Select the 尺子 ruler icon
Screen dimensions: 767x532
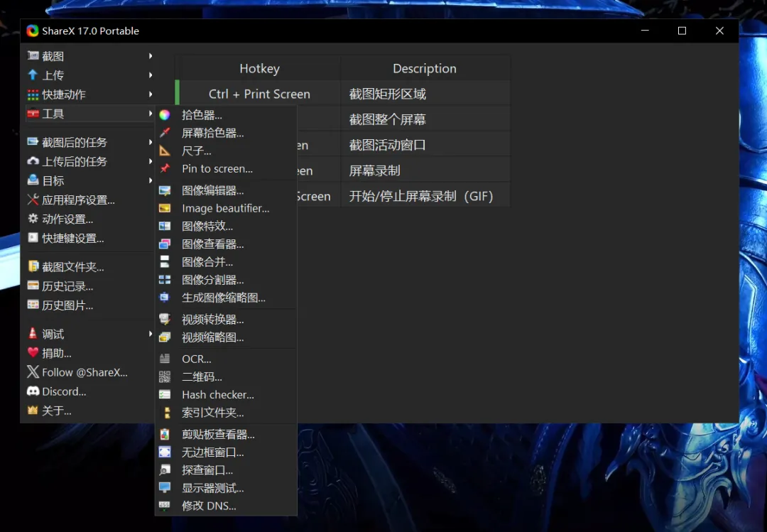click(x=165, y=151)
